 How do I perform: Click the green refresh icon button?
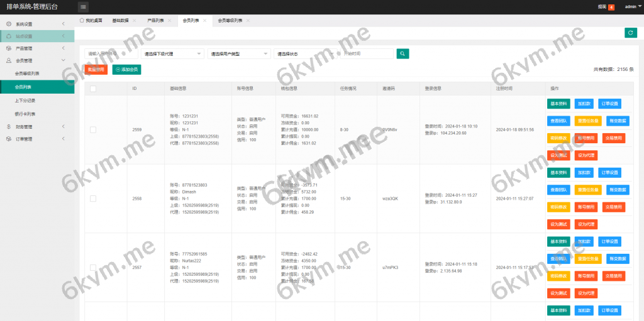point(630,33)
